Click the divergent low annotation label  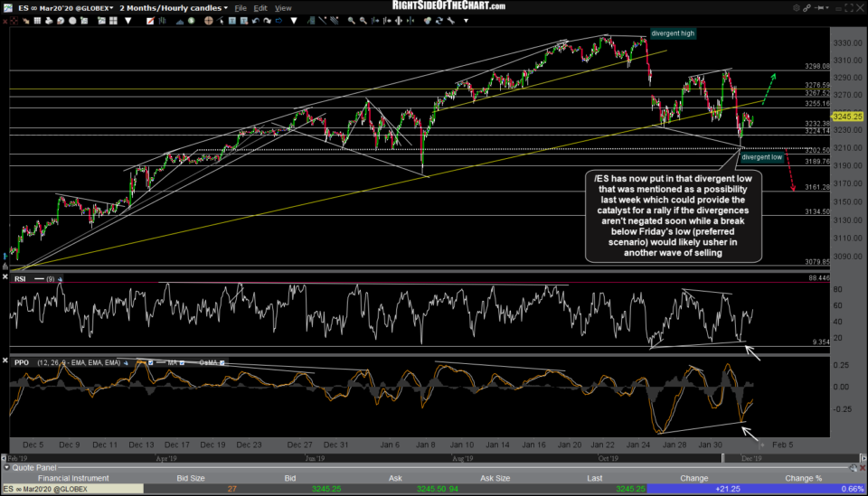pyautogui.click(x=761, y=157)
